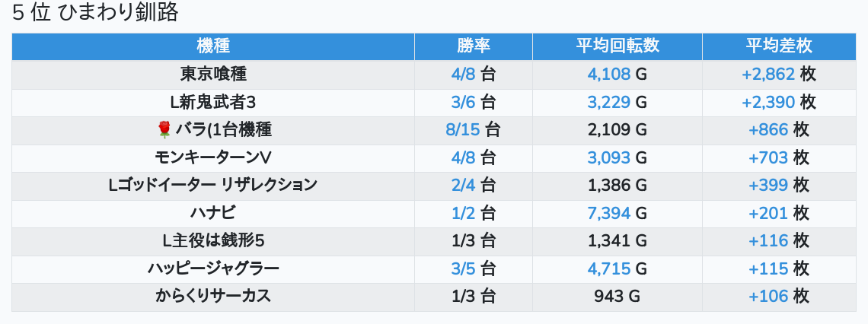Sort by the 機種 column header
The height and width of the screenshot is (324, 868).
(x=213, y=46)
